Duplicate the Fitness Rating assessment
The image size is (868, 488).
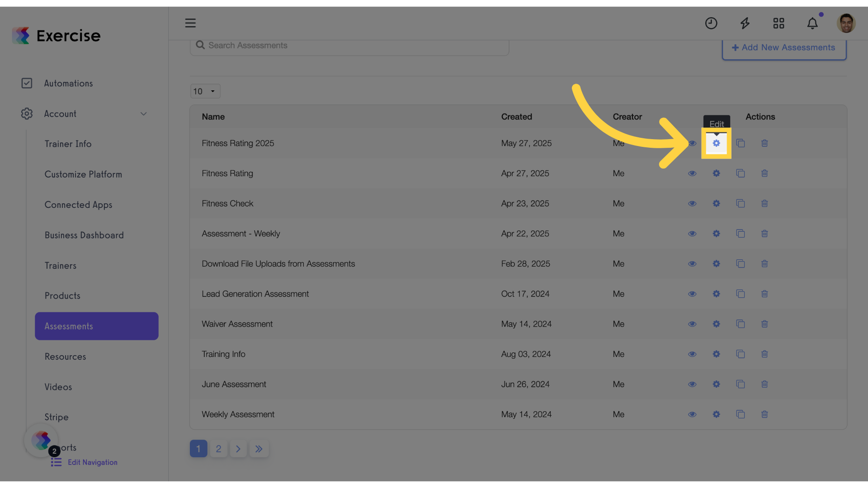(741, 174)
